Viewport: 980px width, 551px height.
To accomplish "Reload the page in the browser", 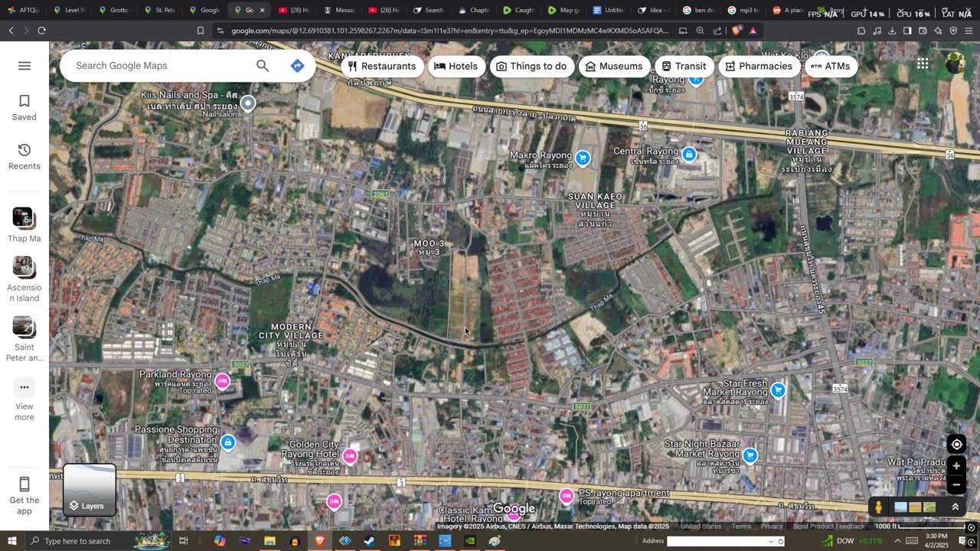I will click(x=41, y=31).
